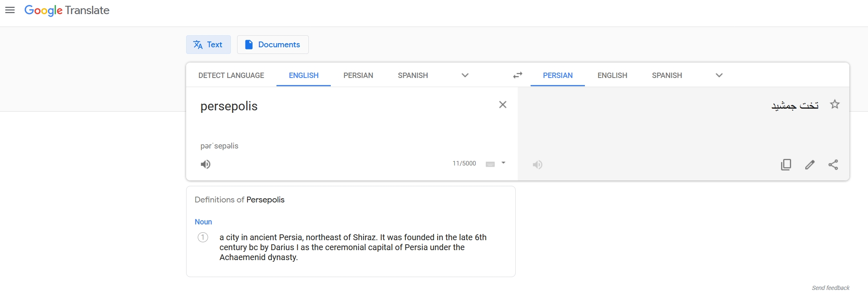Viewport: 868px width, 297px height.
Task: Listen to the Persian translation audio
Action: pos(538,165)
